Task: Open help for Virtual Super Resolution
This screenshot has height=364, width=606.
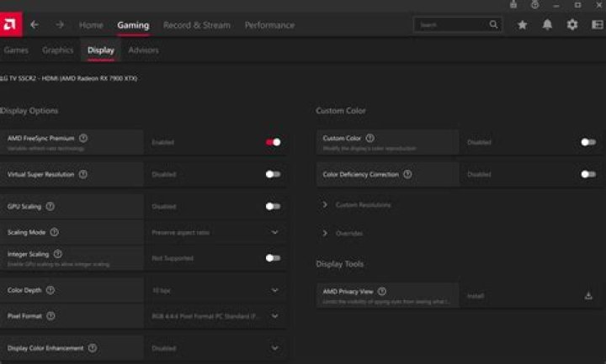Action: [x=83, y=174]
